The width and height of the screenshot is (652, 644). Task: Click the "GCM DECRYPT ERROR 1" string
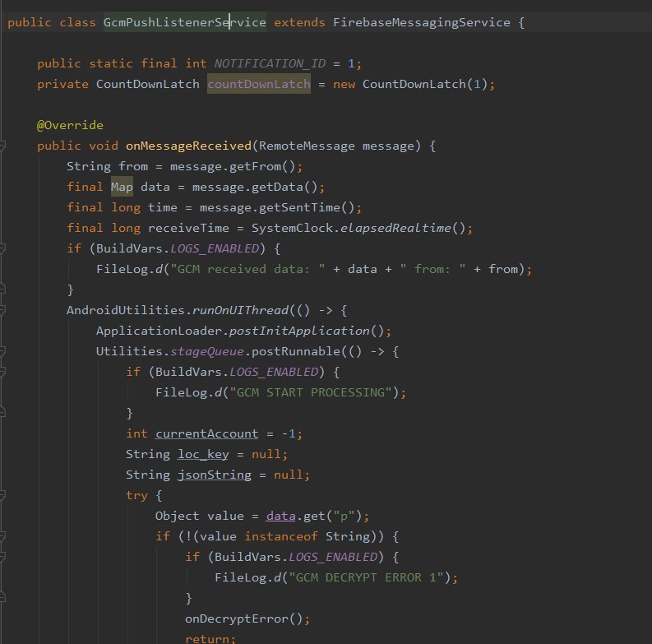pyautogui.click(x=367, y=577)
